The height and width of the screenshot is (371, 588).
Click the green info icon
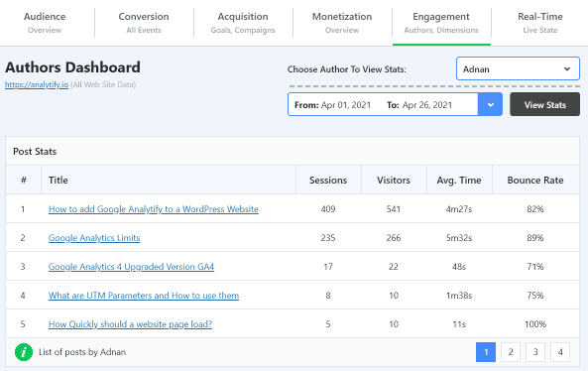point(24,352)
